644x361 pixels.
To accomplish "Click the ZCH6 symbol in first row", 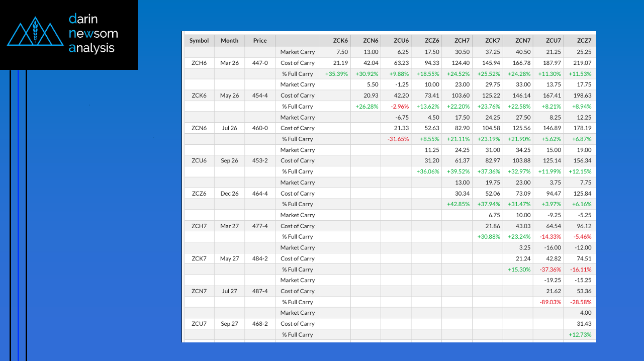I will point(199,63).
